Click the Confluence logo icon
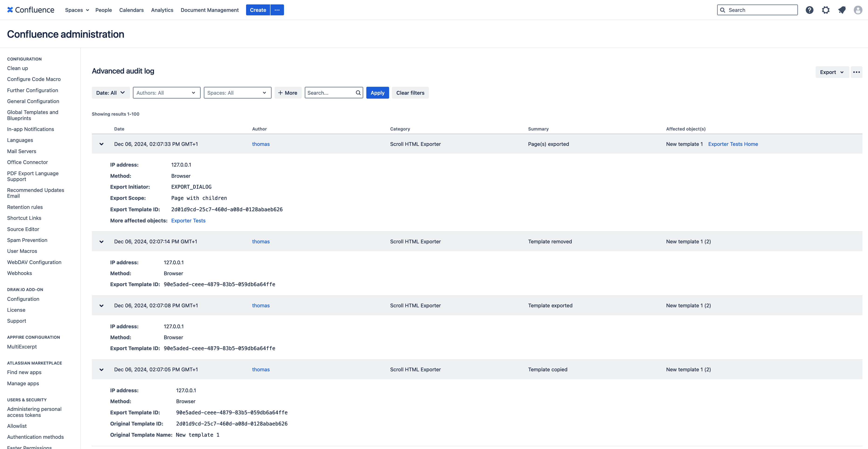 point(10,10)
